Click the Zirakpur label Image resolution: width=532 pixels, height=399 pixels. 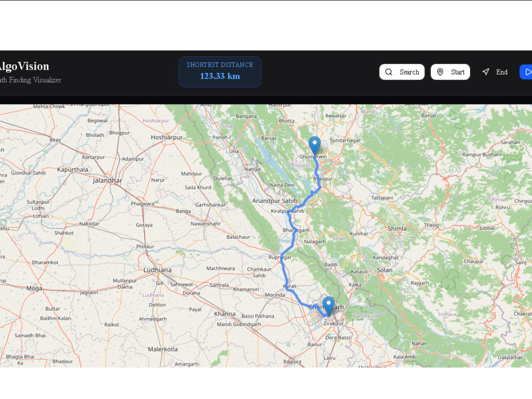click(x=333, y=323)
